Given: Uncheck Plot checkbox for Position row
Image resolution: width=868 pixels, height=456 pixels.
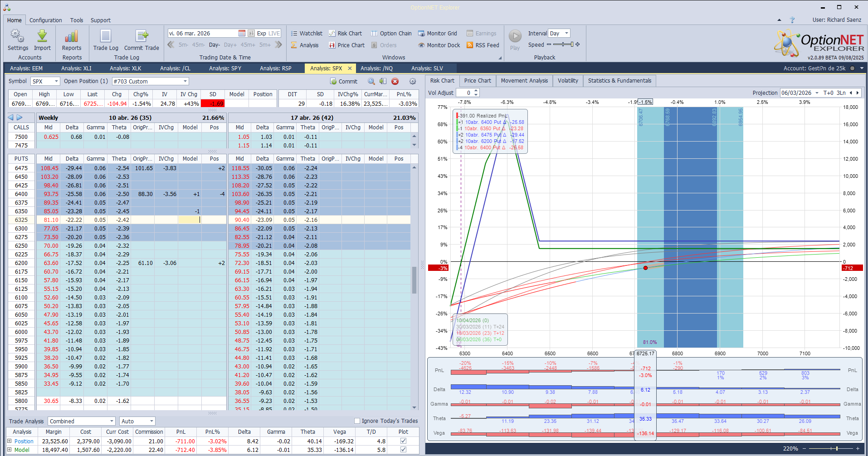Looking at the screenshot, I should pyautogui.click(x=403, y=441).
